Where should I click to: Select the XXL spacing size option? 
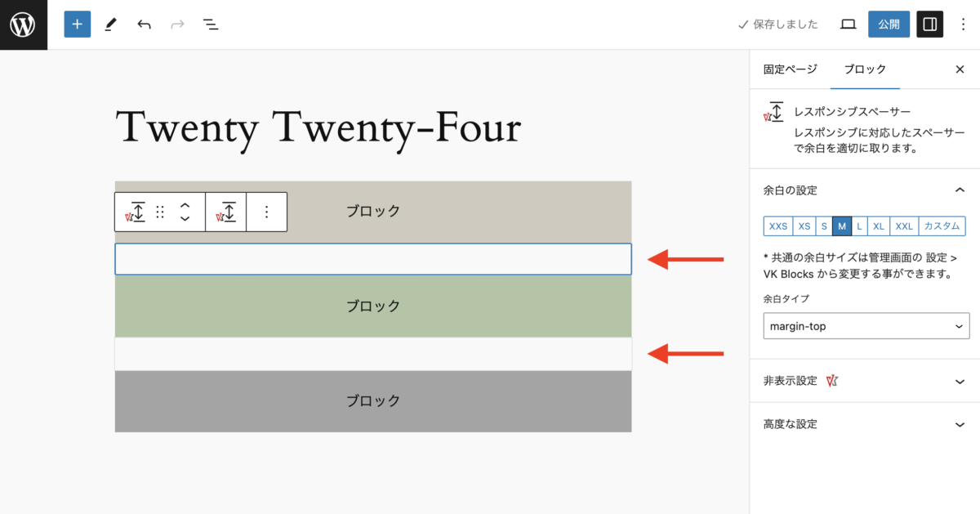(x=903, y=226)
